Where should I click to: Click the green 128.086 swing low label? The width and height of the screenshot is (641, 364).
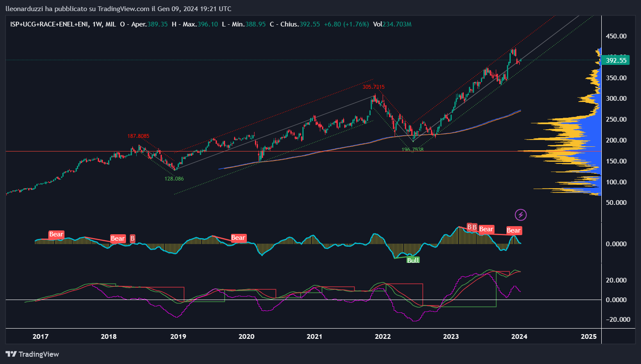[x=174, y=179]
